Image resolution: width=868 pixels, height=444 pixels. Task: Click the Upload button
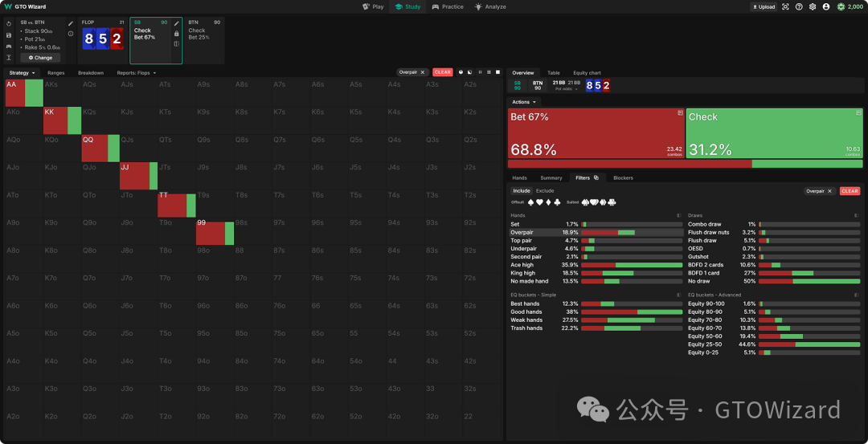tap(764, 6)
